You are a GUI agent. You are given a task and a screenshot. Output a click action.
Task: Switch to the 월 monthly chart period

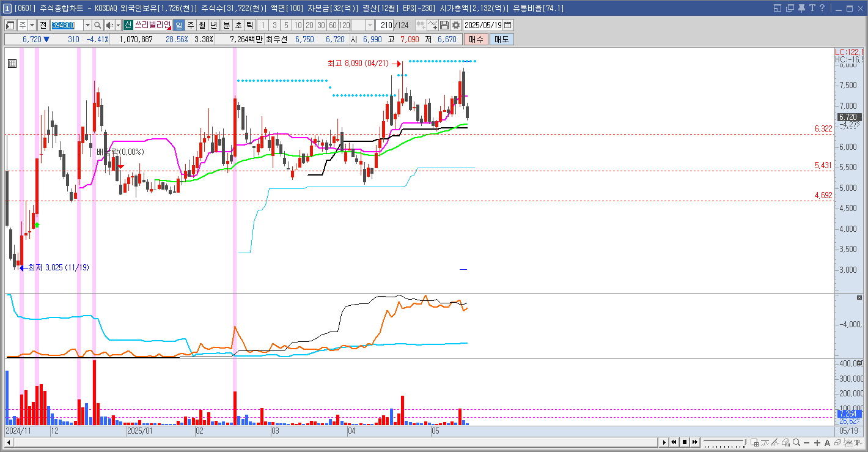coord(202,25)
